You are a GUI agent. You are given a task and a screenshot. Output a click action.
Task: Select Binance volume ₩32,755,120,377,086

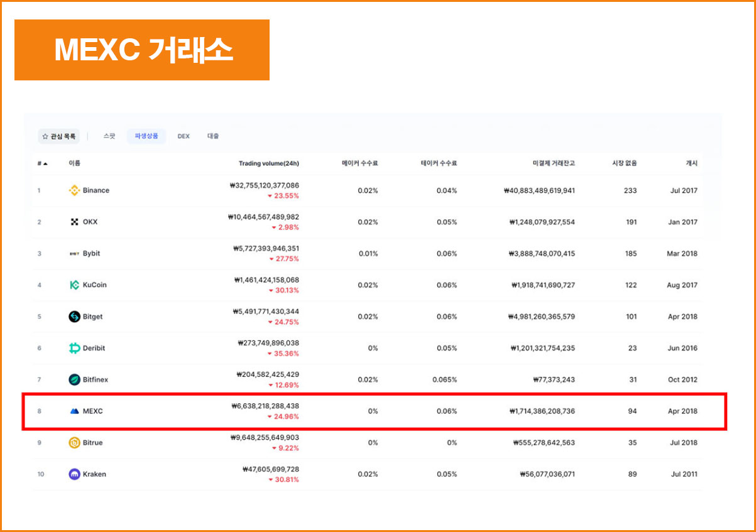click(265, 186)
